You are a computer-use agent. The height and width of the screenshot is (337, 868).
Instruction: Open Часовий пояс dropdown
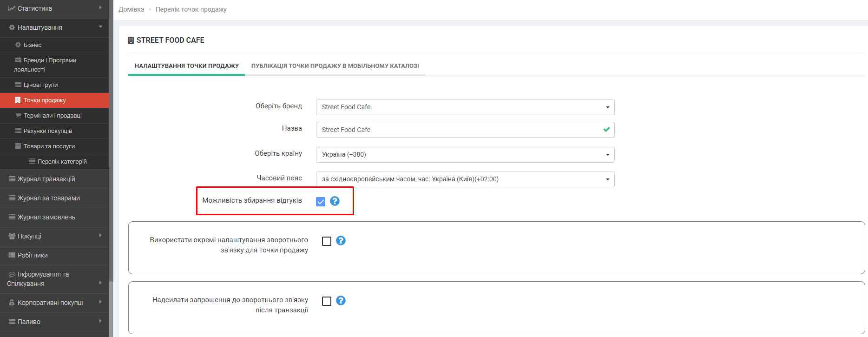465,179
